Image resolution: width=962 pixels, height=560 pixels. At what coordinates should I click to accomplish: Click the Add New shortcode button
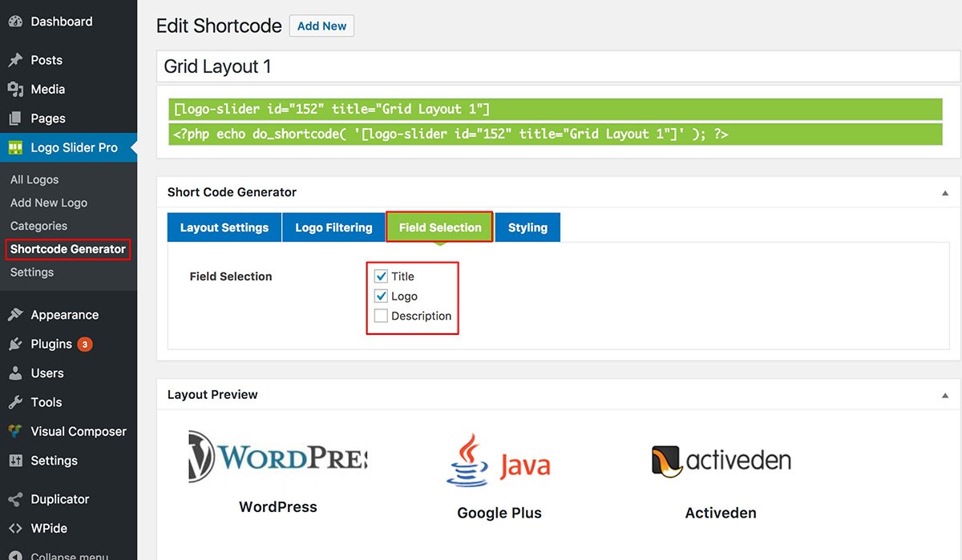pyautogui.click(x=321, y=26)
